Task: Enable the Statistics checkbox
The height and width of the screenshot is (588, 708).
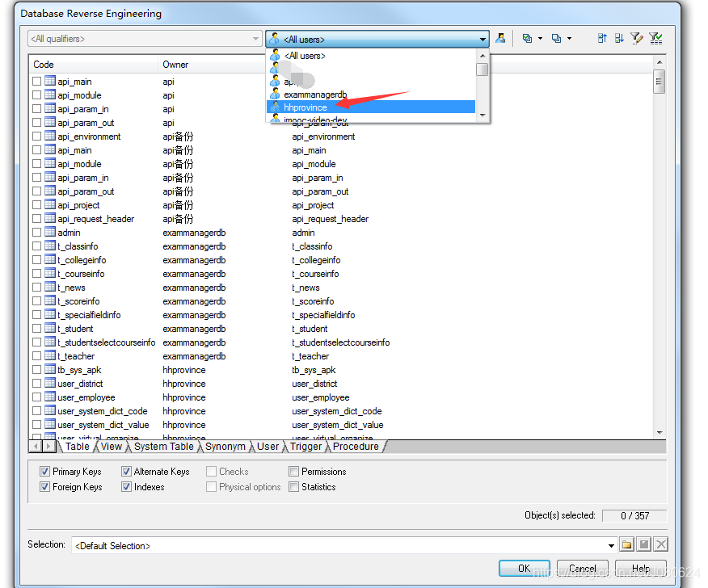Action: click(294, 487)
